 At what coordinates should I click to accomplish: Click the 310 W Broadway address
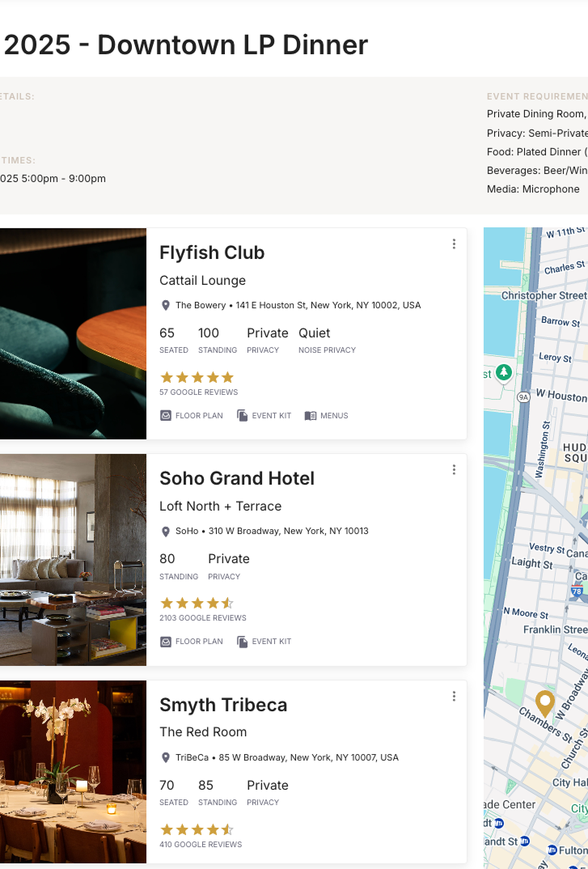288,531
